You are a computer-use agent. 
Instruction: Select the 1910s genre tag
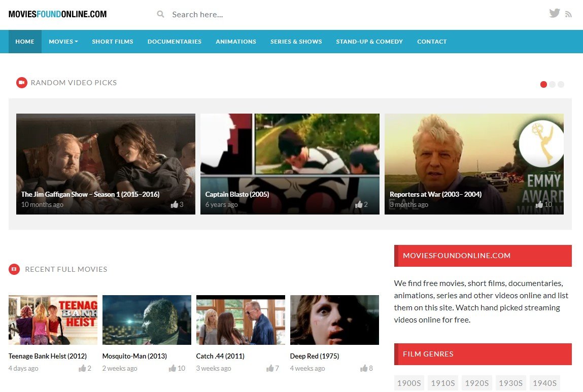click(443, 383)
